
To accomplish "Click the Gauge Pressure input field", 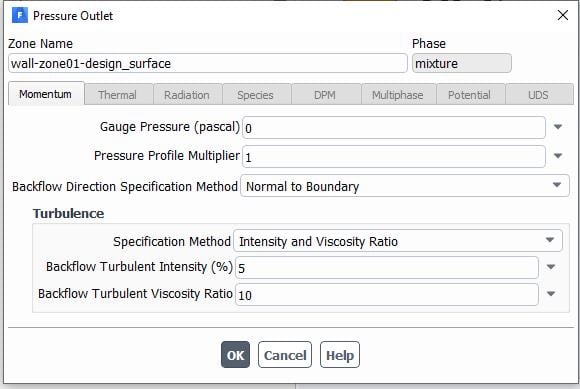I will (x=394, y=128).
